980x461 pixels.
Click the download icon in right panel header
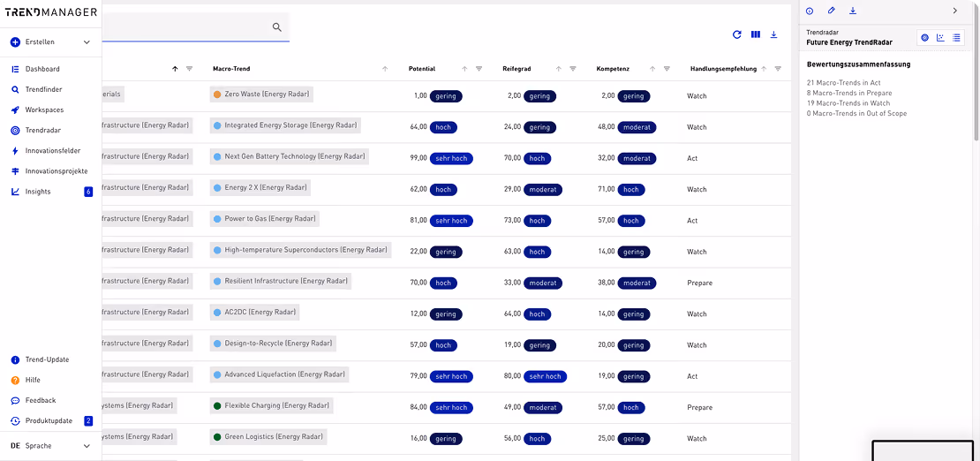point(853,11)
